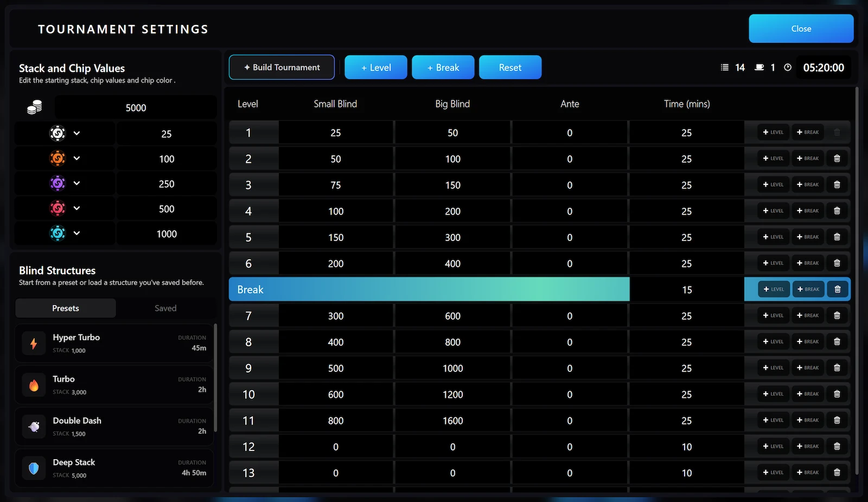Delete level 12 with its trash icon
The width and height of the screenshot is (868, 502).
pos(837,446)
